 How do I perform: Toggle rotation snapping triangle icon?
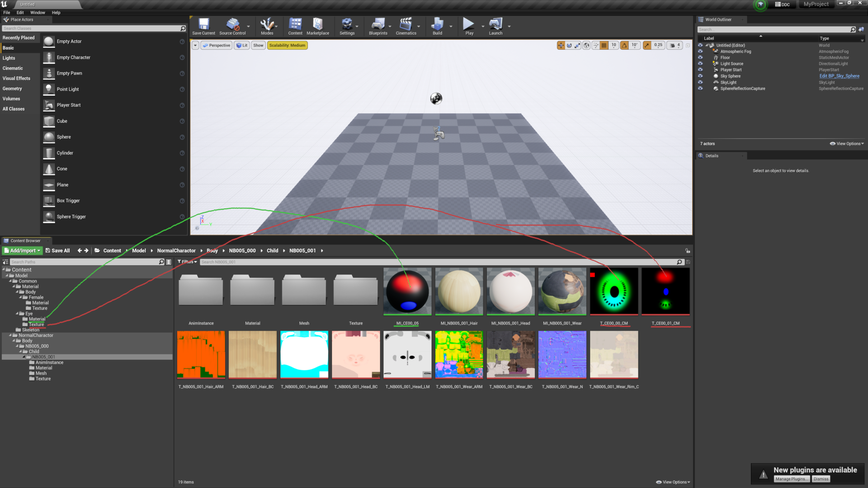[624, 45]
